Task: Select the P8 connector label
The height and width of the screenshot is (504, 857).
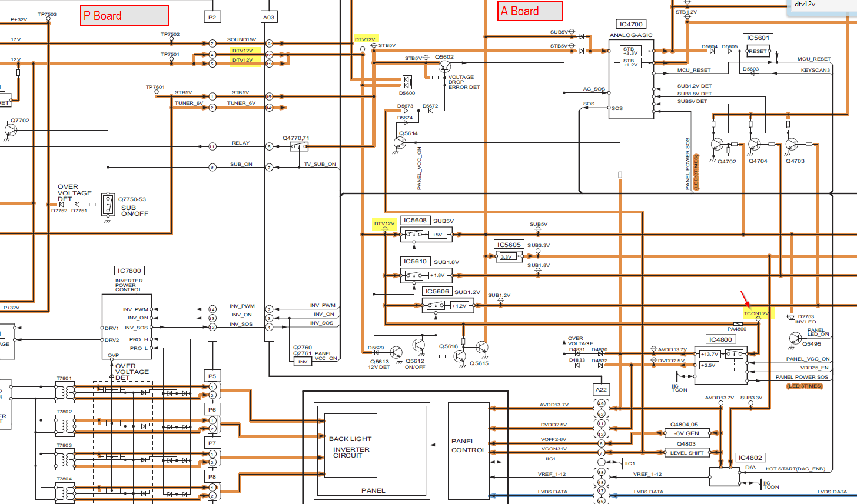Action: (x=212, y=477)
